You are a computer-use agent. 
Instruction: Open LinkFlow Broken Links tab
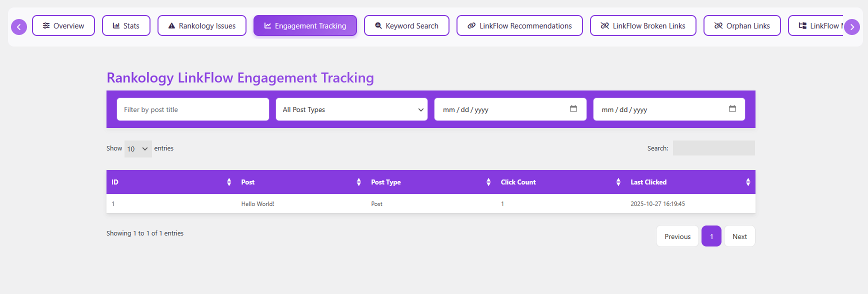[643, 26]
